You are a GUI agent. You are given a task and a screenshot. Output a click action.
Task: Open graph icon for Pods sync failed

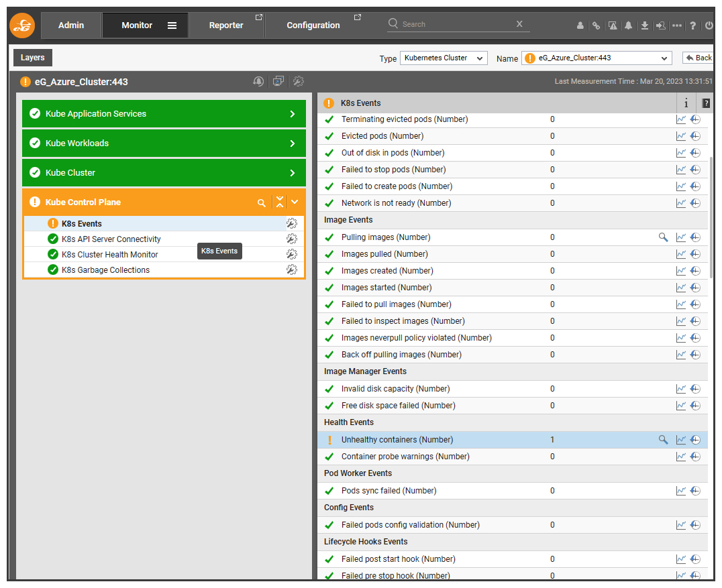(x=681, y=491)
